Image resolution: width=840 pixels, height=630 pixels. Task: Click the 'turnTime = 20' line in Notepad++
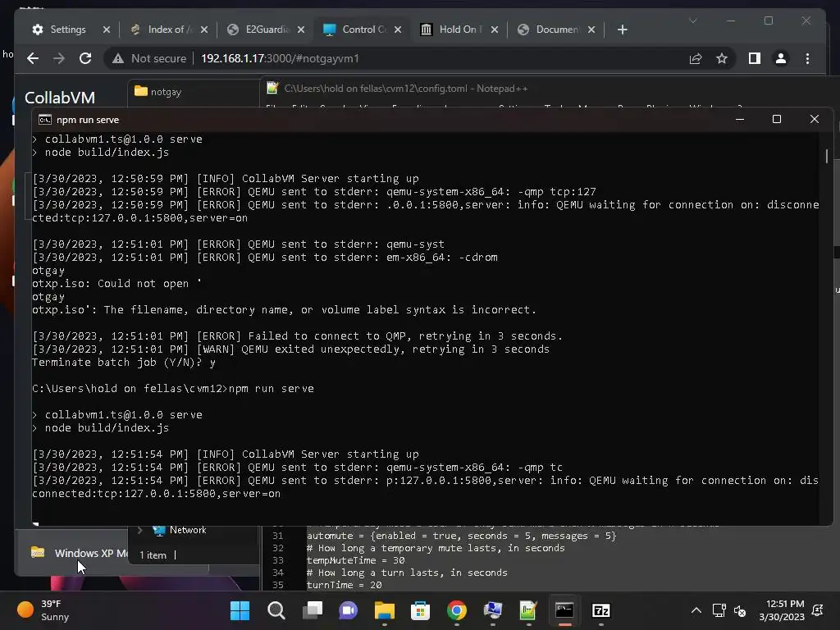pyautogui.click(x=344, y=585)
